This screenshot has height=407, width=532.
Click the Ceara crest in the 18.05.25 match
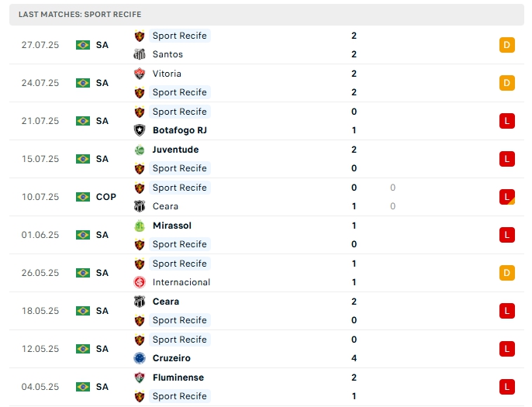(140, 302)
